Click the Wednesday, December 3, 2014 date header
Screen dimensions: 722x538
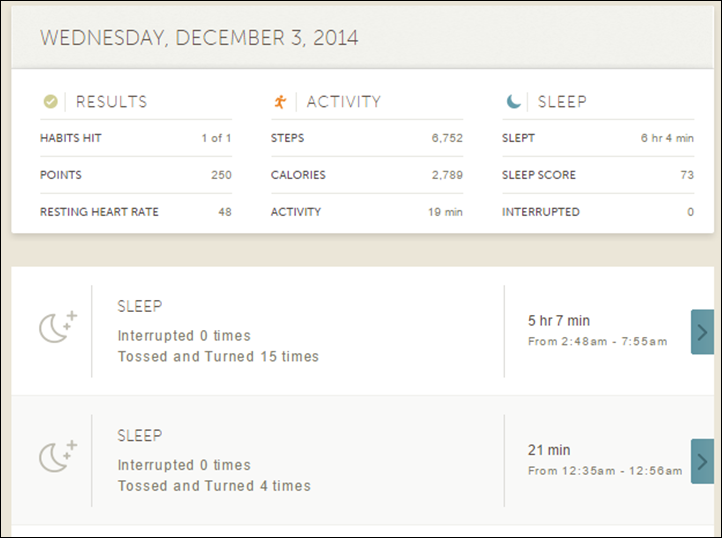(x=199, y=38)
